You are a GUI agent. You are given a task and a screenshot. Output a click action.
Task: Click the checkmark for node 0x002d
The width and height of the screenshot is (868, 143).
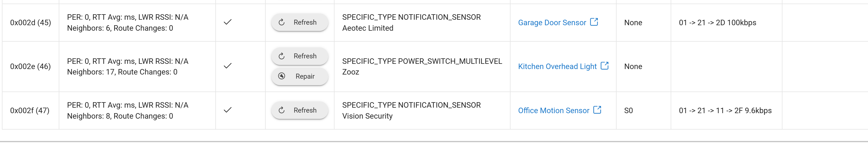click(x=228, y=22)
